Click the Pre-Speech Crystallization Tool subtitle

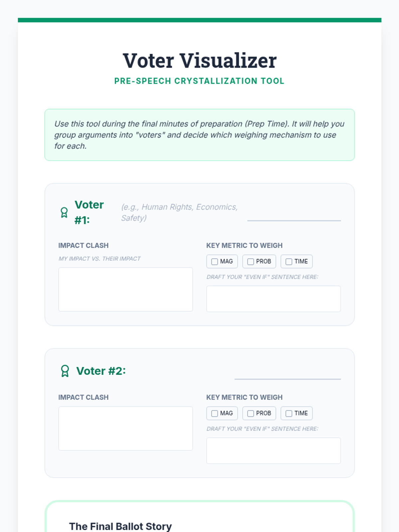tap(199, 81)
